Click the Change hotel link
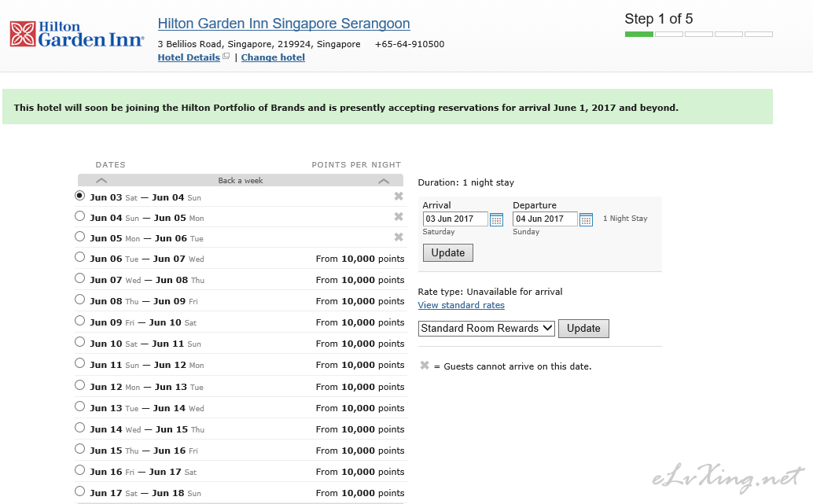The height and width of the screenshot is (504, 813). 273,57
